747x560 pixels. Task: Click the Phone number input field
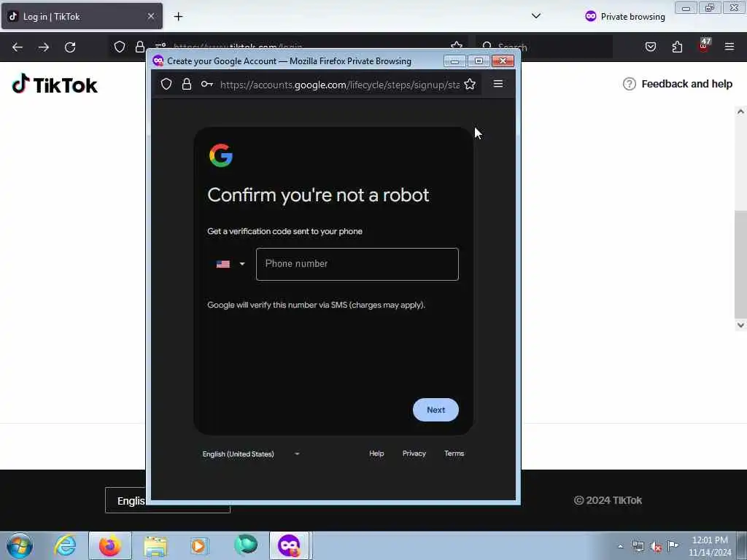[x=357, y=264]
